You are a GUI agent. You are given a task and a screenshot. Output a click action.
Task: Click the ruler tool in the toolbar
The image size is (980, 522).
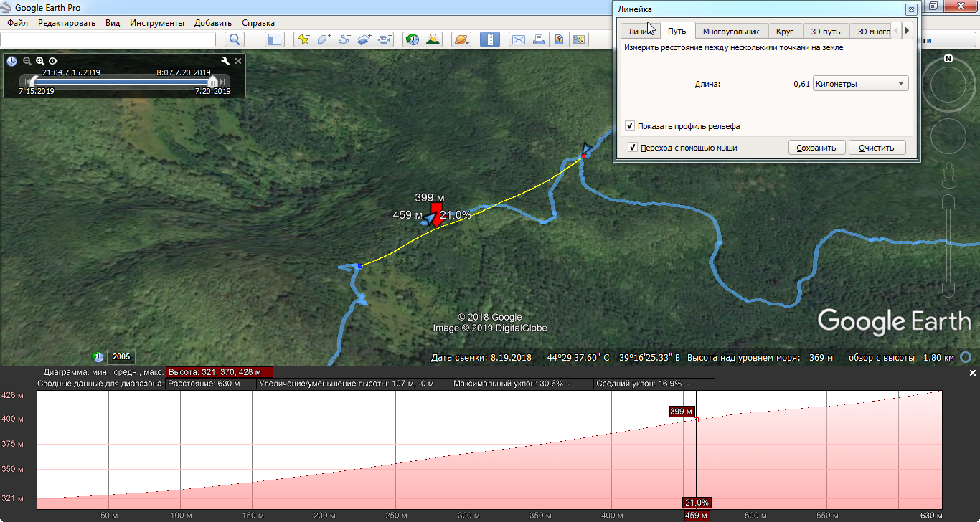490,39
